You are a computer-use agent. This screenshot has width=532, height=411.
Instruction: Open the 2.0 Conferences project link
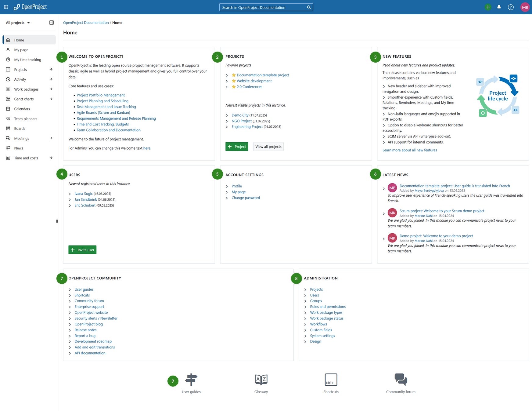point(250,87)
